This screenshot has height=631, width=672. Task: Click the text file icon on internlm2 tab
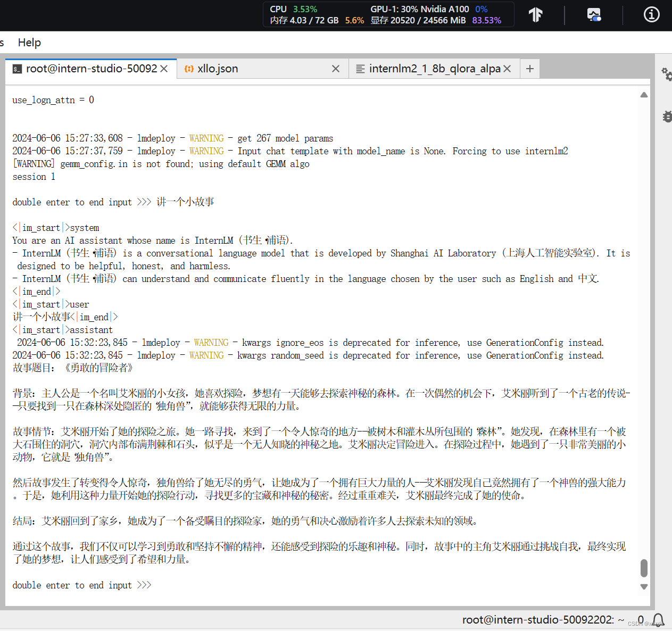[360, 69]
